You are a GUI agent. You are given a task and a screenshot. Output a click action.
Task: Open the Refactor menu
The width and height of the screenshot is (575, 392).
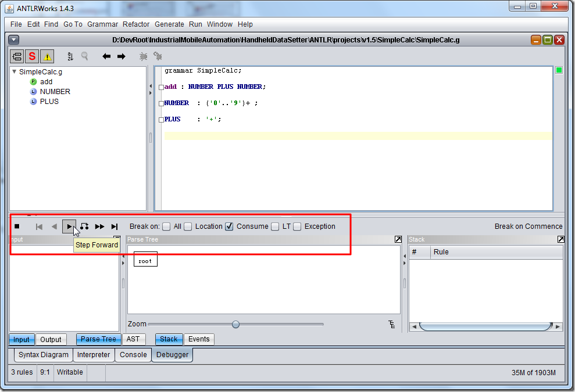click(x=135, y=24)
